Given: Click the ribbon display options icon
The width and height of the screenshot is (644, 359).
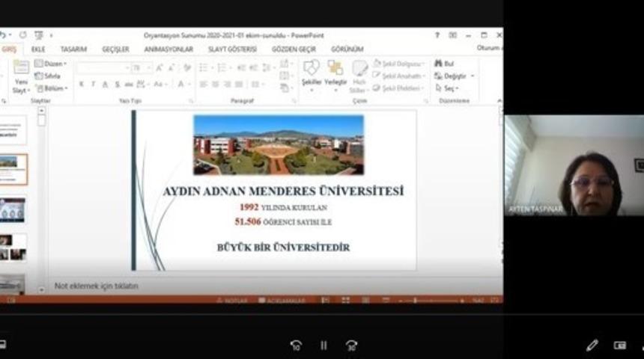Looking at the screenshot, I should 452,35.
